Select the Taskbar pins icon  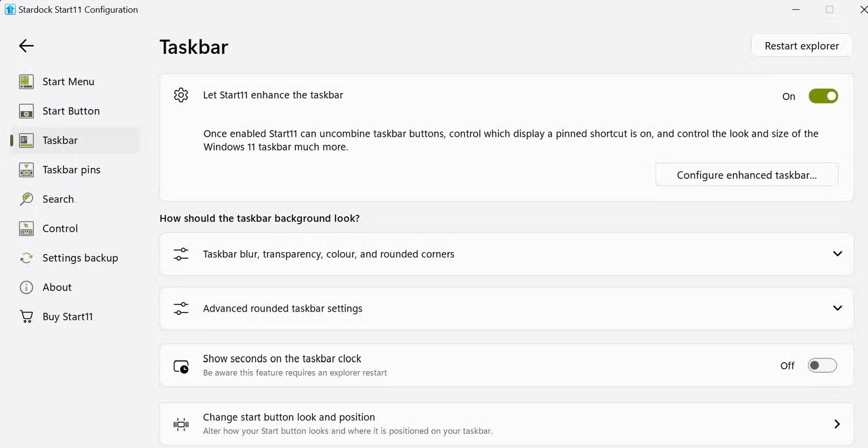pos(26,170)
